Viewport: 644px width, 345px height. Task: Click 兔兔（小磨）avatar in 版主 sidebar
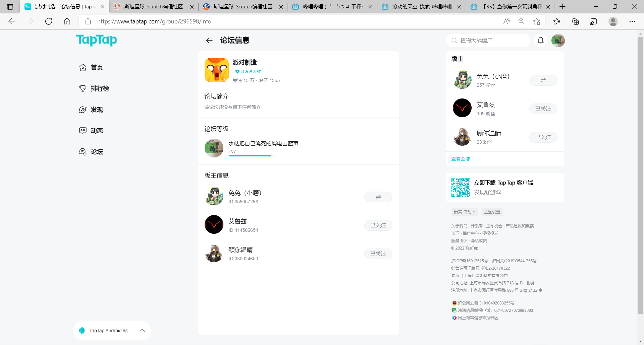tap(462, 79)
